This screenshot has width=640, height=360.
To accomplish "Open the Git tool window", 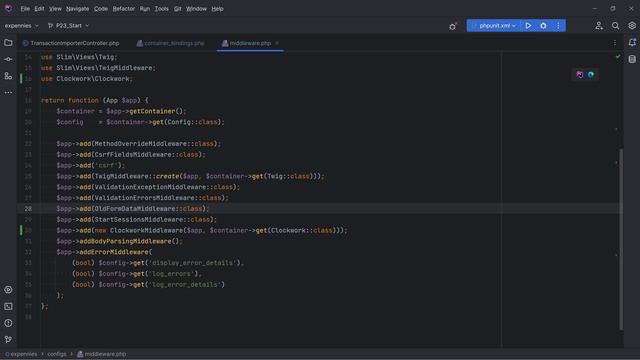I will (x=8, y=340).
